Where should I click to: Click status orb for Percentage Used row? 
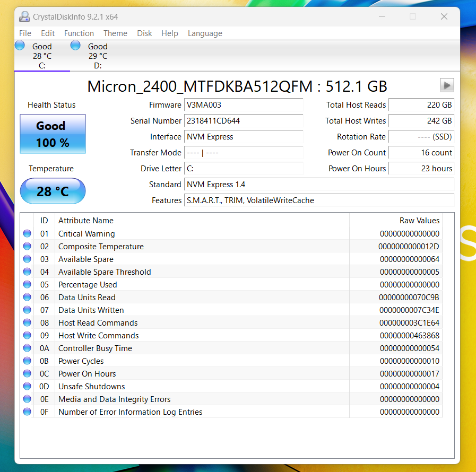27,284
